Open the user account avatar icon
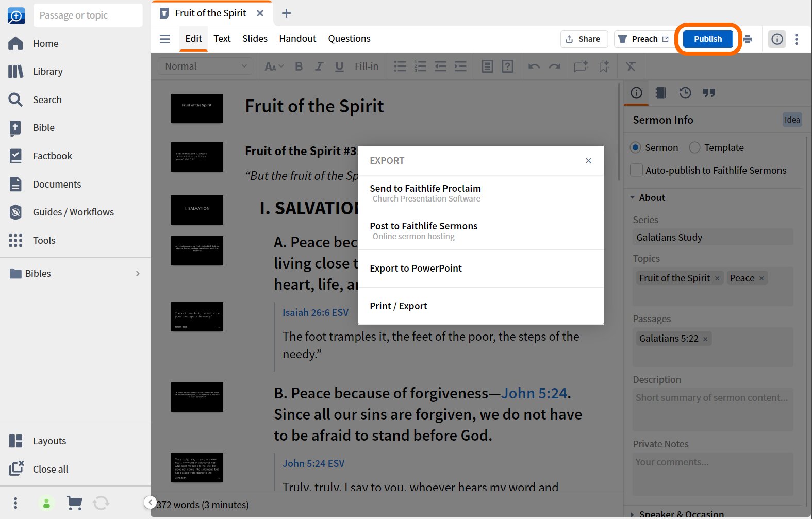812x519 pixels. point(46,503)
